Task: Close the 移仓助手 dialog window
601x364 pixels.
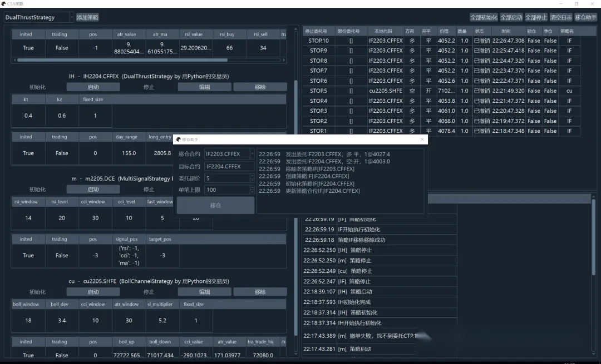Action: click(422, 139)
